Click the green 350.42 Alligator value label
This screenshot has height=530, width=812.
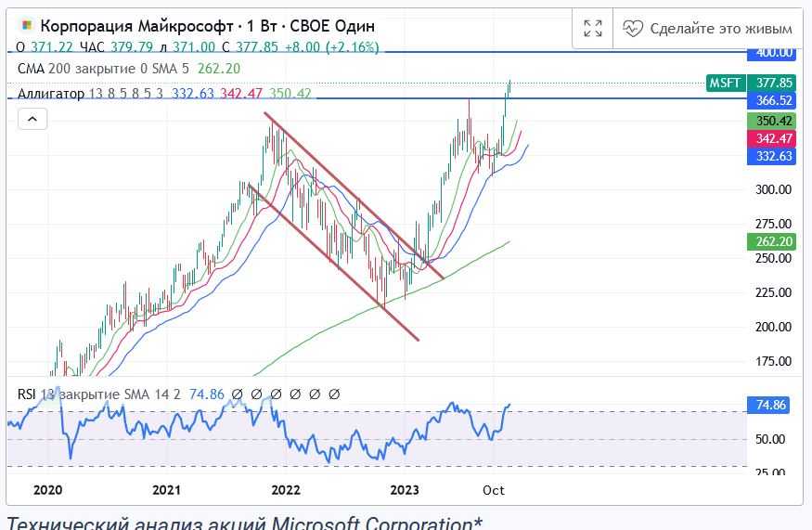[x=774, y=121]
